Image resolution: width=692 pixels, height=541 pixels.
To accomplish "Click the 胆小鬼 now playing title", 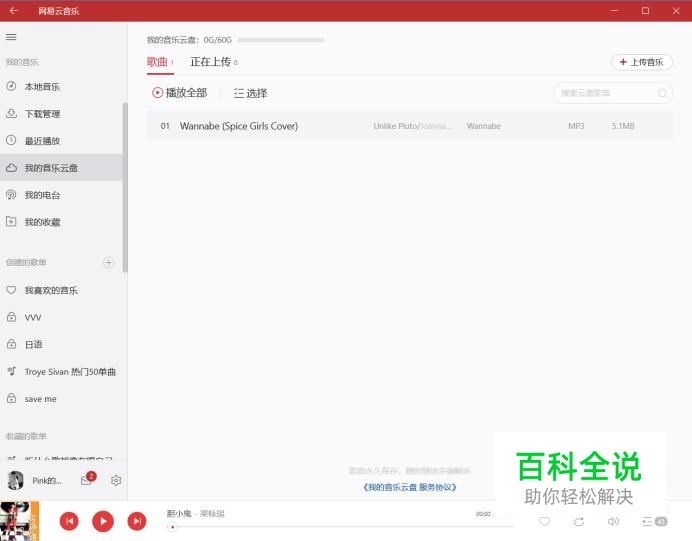I will 179,514.
